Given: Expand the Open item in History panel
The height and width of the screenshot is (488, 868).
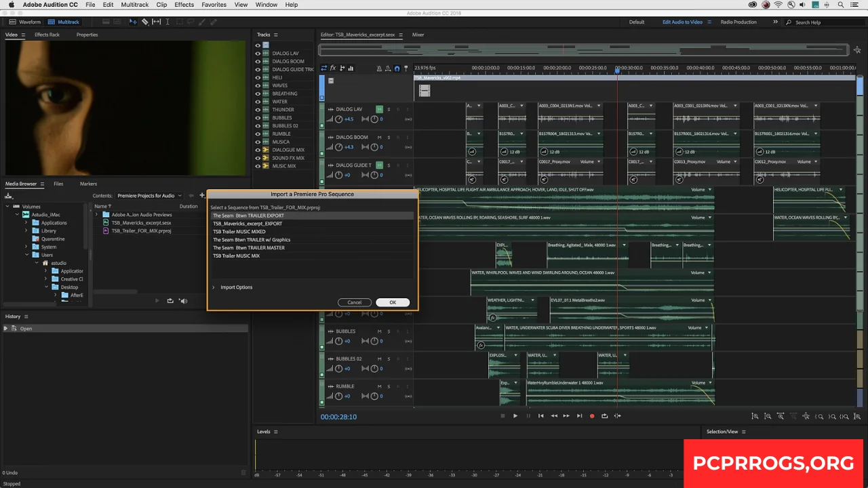Looking at the screenshot, I should tap(5, 329).
